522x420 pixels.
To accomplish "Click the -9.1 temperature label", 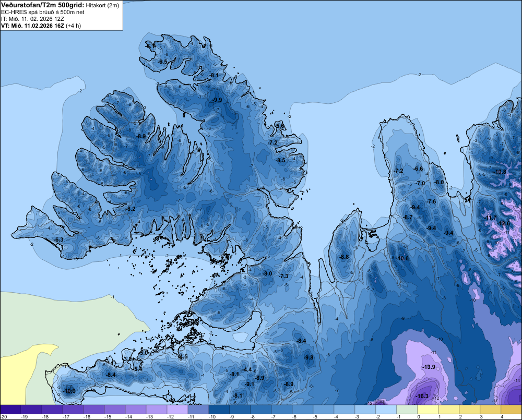I will (250, 384).
